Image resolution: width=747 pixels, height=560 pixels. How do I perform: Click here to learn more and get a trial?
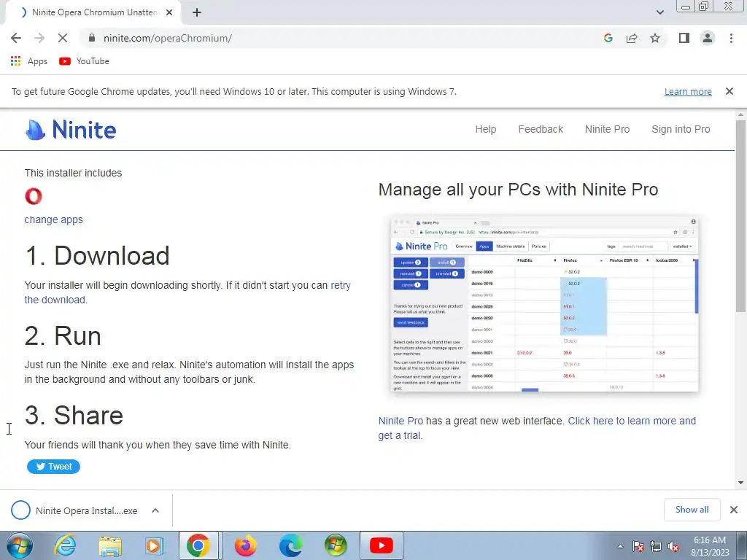(537, 428)
